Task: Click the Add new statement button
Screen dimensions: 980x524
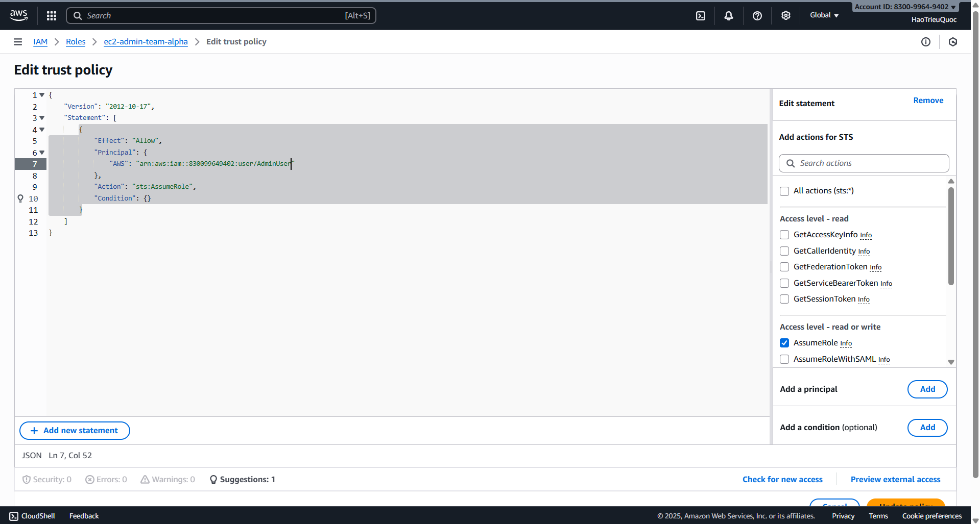Action: pos(75,431)
